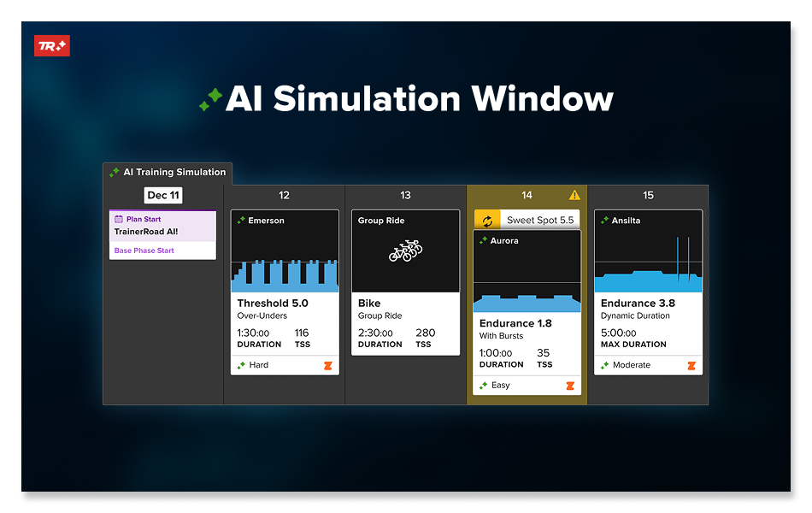The width and height of the screenshot is (812, 513).
Task: Click the yellow warning triangle on day 14
Action: click(x=574, y=195)
